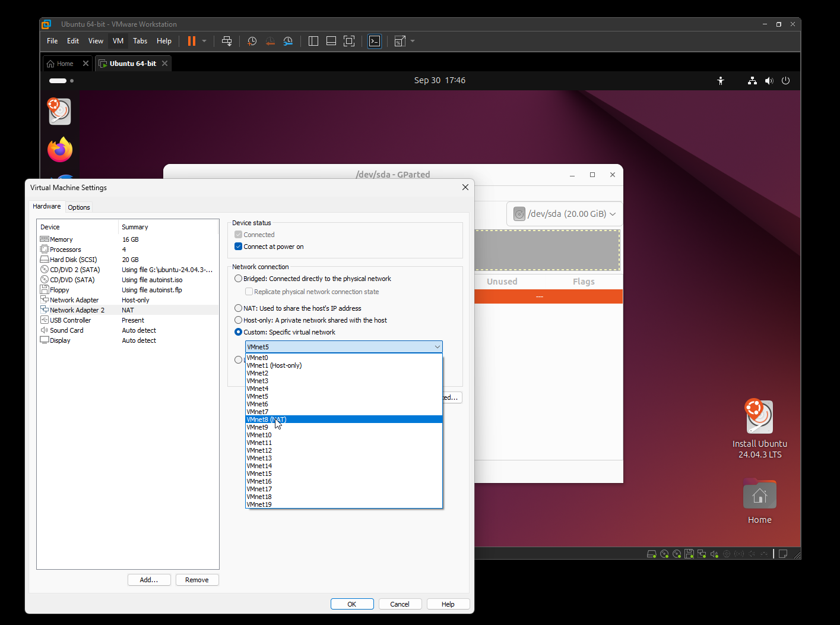Open the accessibility menu in the Ubuntu top bar
The image size is (840, 625).
(721, 81)
